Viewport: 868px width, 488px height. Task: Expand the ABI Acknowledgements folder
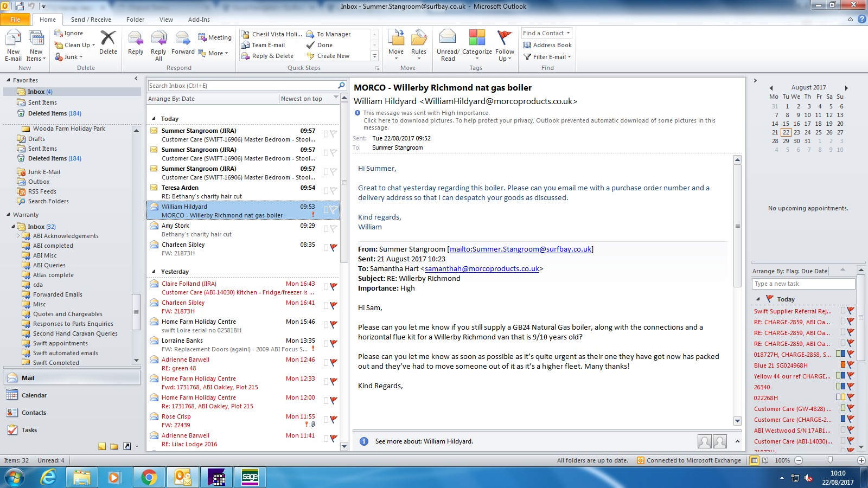[18, 236]
